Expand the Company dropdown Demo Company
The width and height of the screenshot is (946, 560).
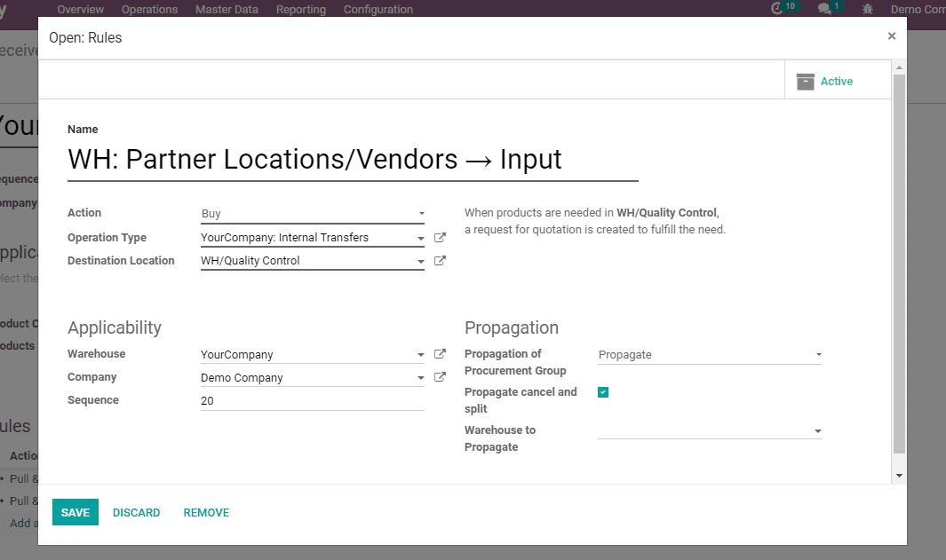tap(420, 378)
